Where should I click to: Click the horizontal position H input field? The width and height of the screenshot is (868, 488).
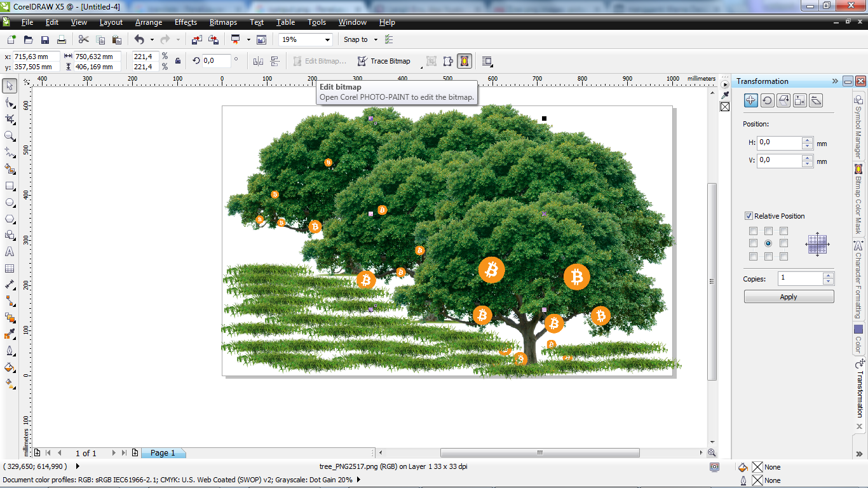click(x=780, y=143)
